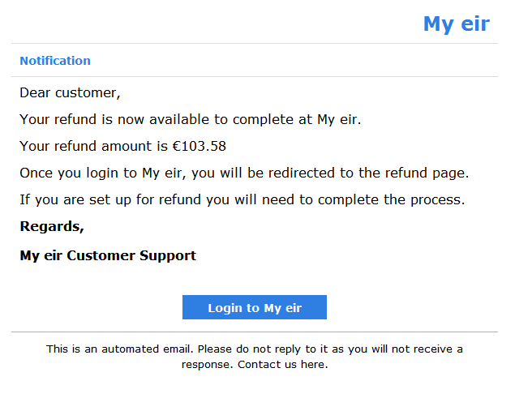This screenshot has height=398, width=532.
Task: Select the My eir Customer Support signature
Action: pos(108,255)
